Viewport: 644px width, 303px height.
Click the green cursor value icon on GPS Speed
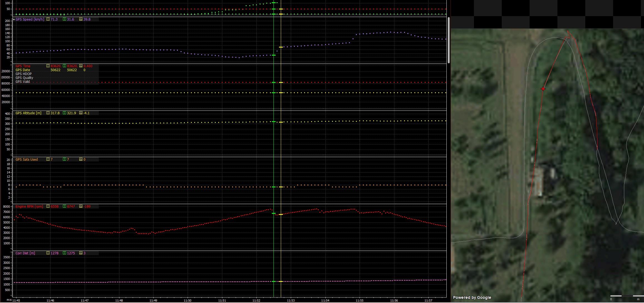tap(64, 19)
